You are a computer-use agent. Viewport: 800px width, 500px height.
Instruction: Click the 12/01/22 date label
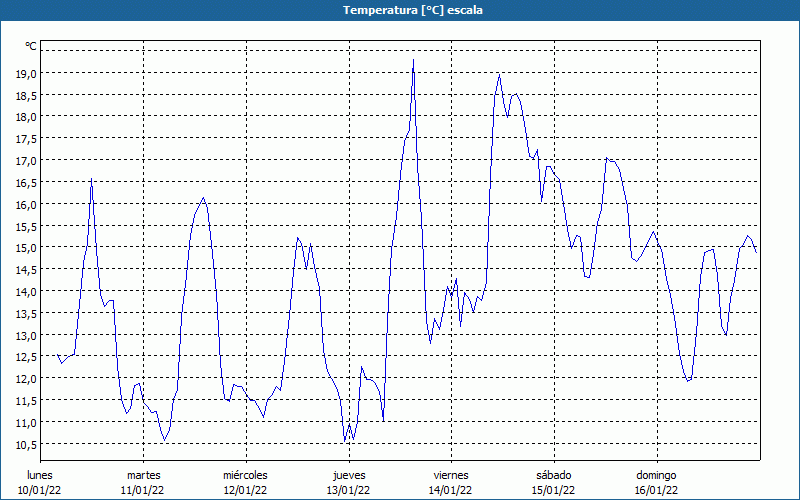[x=245, y=490]
